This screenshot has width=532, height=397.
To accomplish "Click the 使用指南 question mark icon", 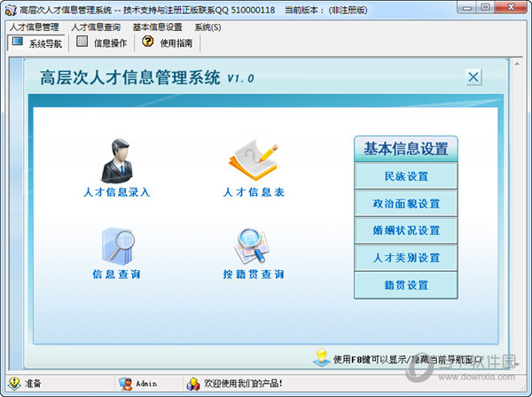I will [x=147, y=41].
